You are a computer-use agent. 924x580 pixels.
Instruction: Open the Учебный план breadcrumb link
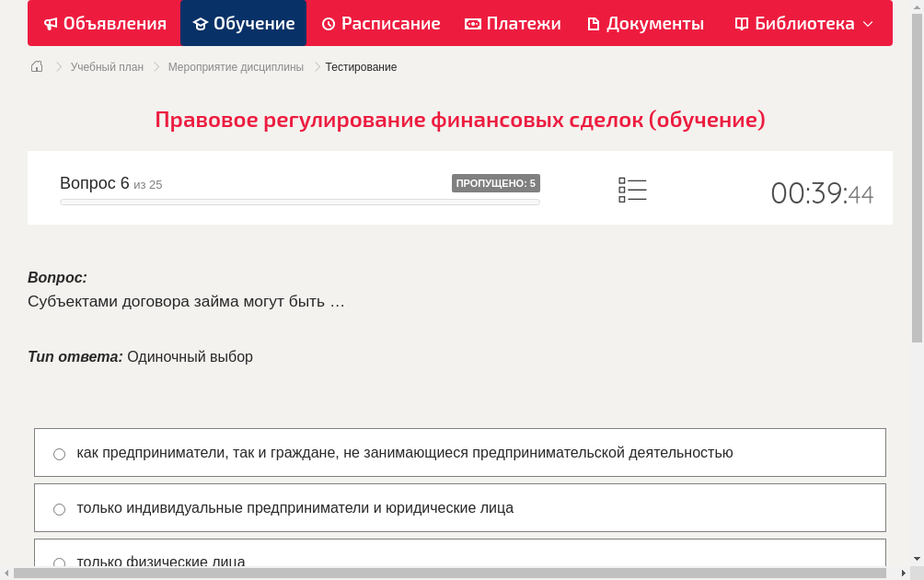click(108, 66)
